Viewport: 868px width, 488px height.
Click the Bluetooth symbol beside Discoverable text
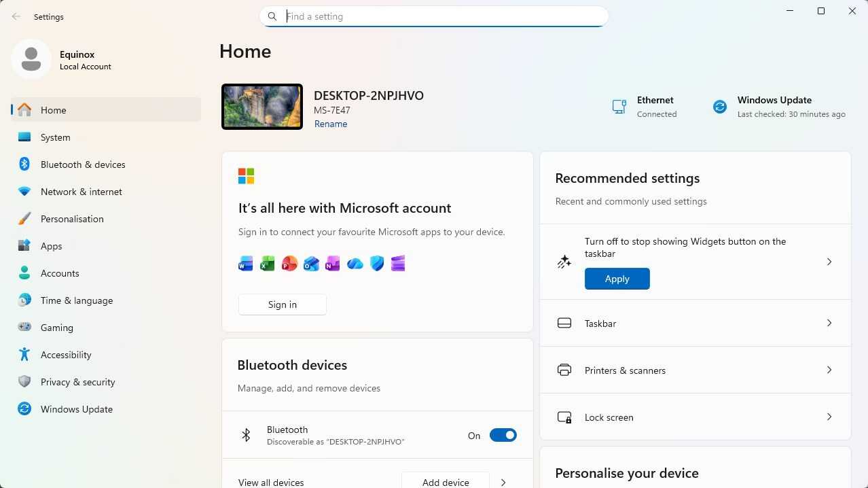click(247, 435)
